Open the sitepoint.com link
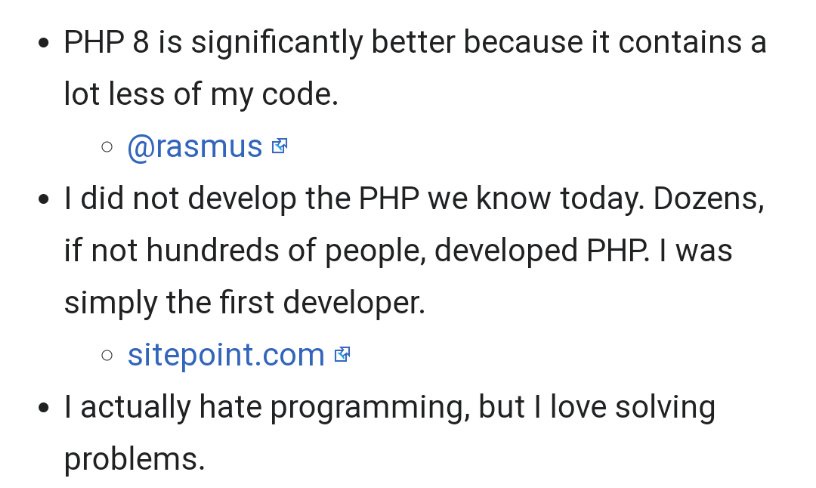The height and width of the screenshot is (488, 816). point(226,355)
